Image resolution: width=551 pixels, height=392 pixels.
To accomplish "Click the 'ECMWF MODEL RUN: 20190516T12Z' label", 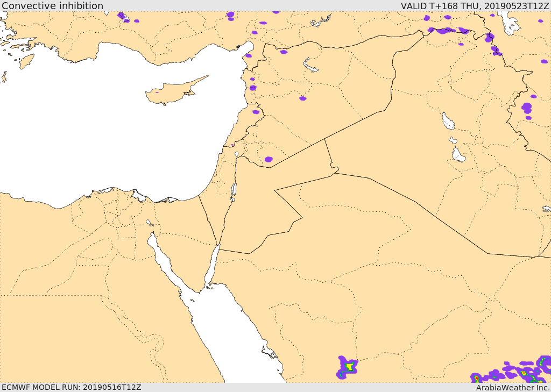I will [x=72, y=387].
